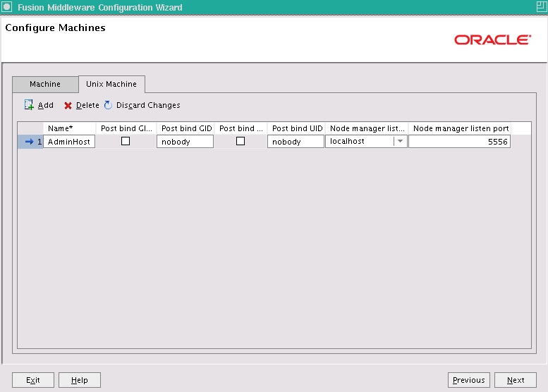Screen dimensions: 548x392
Task: Click the restore window icon at top right
Action: coord(542,6)
